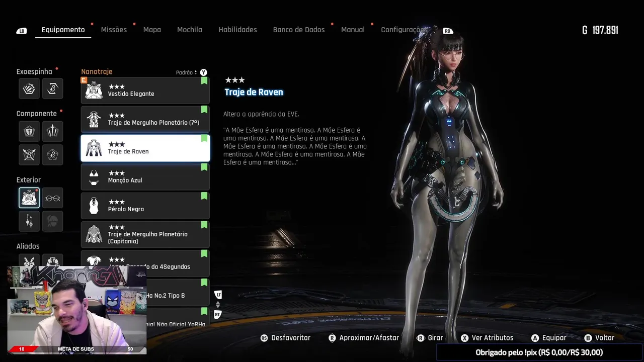Select the first Exoespinha slot icon
This screenshot has height=362, width=644.
[29, 88]
